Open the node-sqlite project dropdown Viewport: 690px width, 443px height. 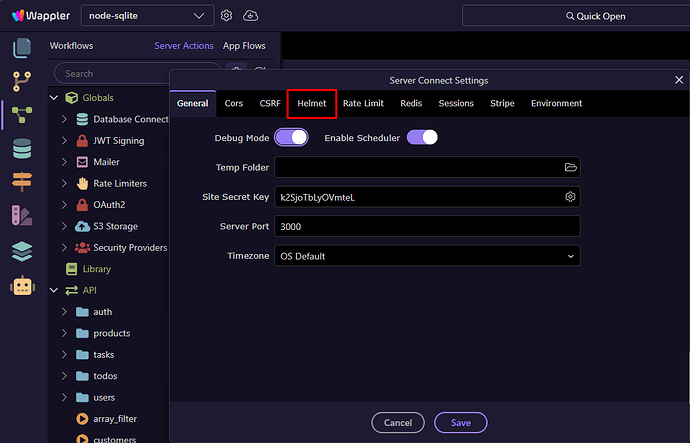pos(147,16)
